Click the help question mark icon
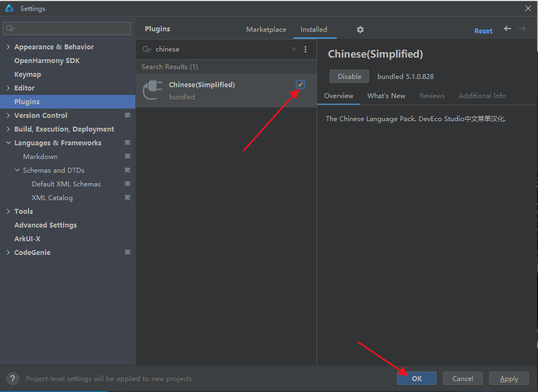The image size is (538, 392). click(13, 378)
